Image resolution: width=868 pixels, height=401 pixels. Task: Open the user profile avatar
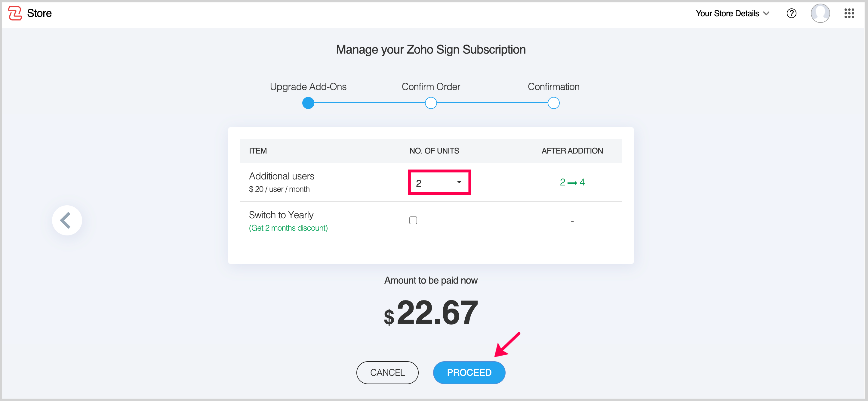(x=820, y=14)
